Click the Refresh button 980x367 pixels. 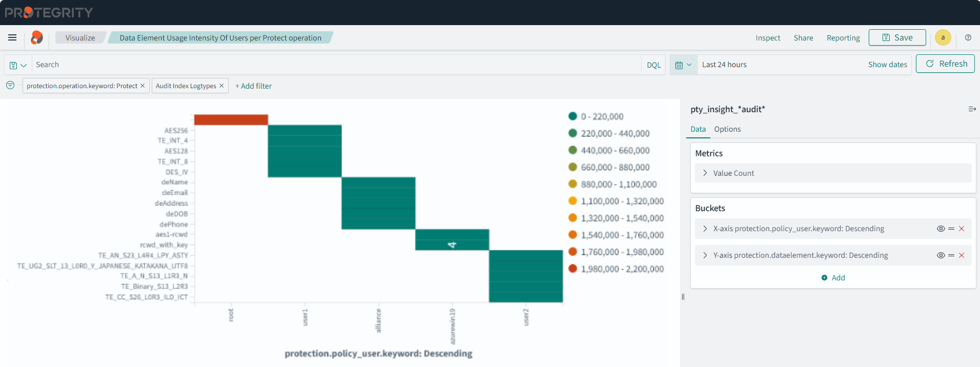pos(945,64)
